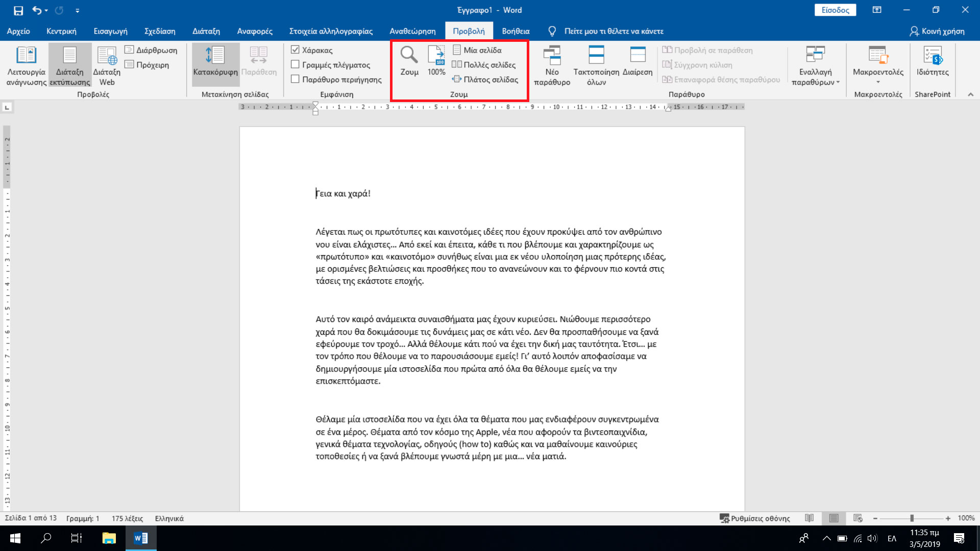Click Τακτοποίηση όλων windows

click(596, 65)
